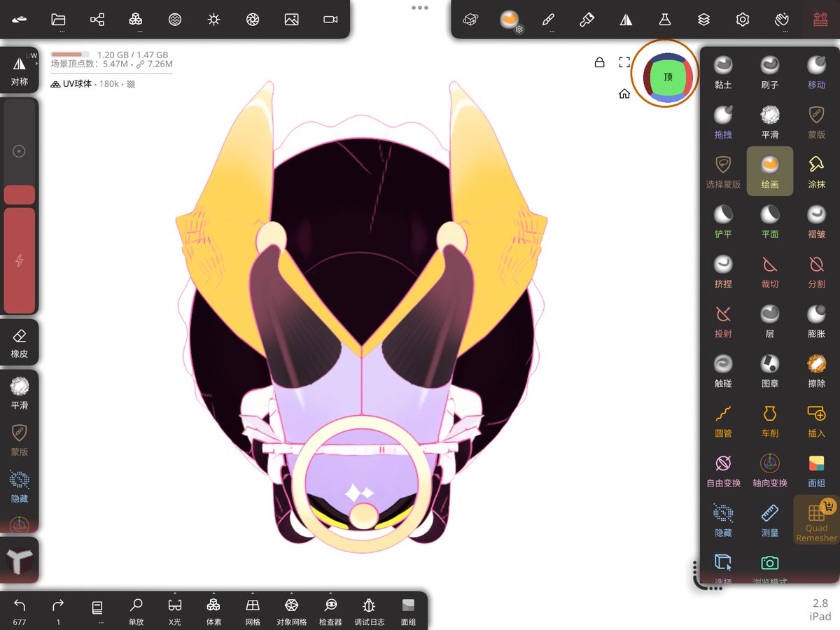Select the 黏土 (Clay) brush tool
The height and width of the screenshot is (630, 840).
[x=723, y=71]
